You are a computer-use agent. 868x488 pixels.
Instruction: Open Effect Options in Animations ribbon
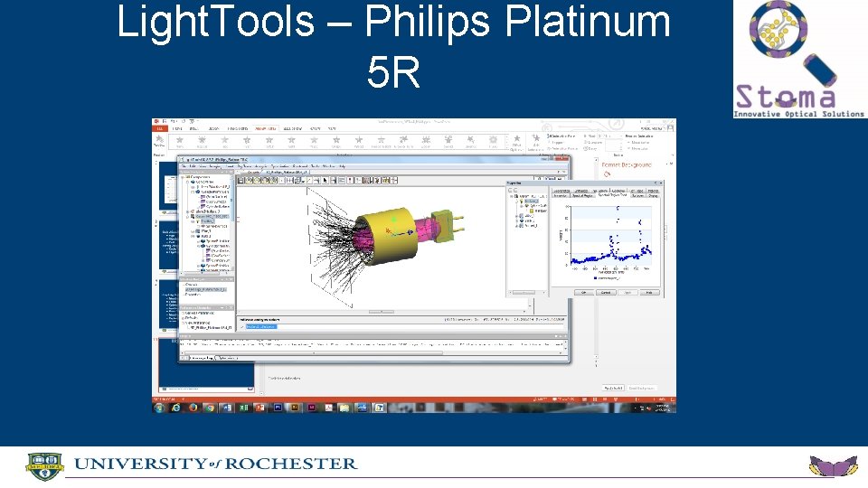click(x=516, y=143)
